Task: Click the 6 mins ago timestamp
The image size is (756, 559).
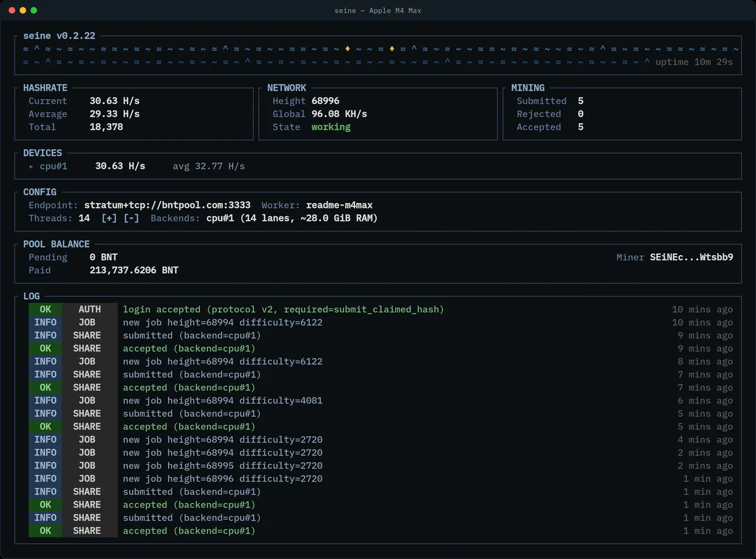Action: point(705,400)
